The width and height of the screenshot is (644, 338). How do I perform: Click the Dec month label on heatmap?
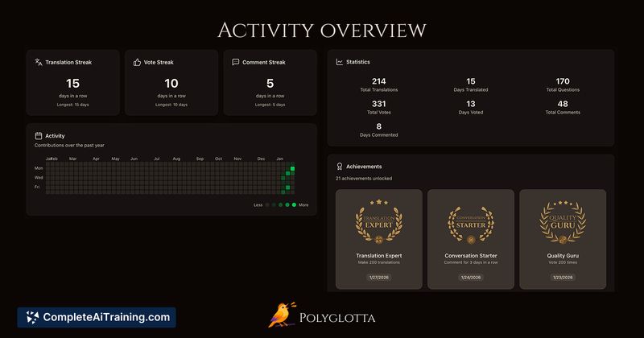(261, 159)
